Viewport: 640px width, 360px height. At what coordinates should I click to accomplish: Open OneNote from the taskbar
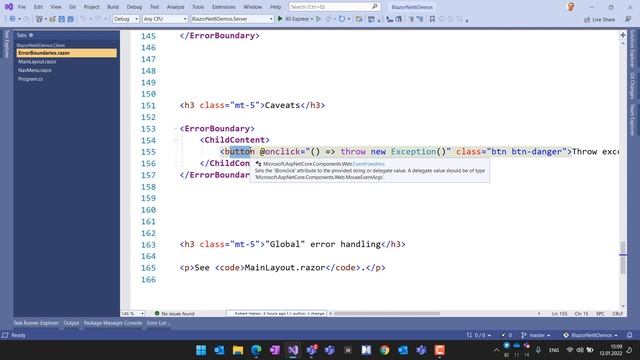point(274,350)
